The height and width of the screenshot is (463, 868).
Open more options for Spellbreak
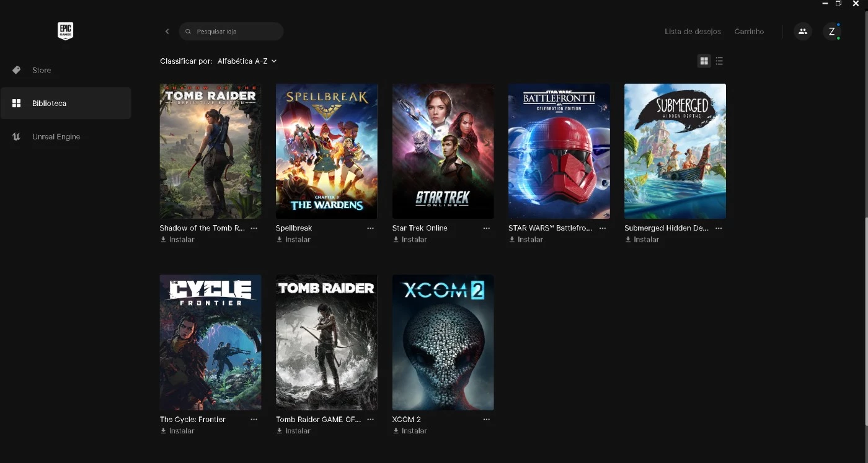pyautogui.click(x=370, y=228)
